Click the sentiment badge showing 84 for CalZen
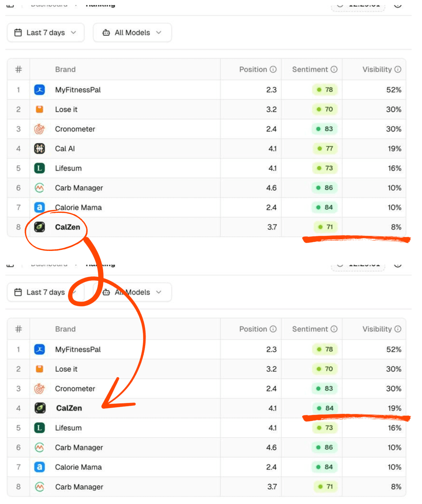The height and width of the screenshot is (504, 422). tap(325, 408)
